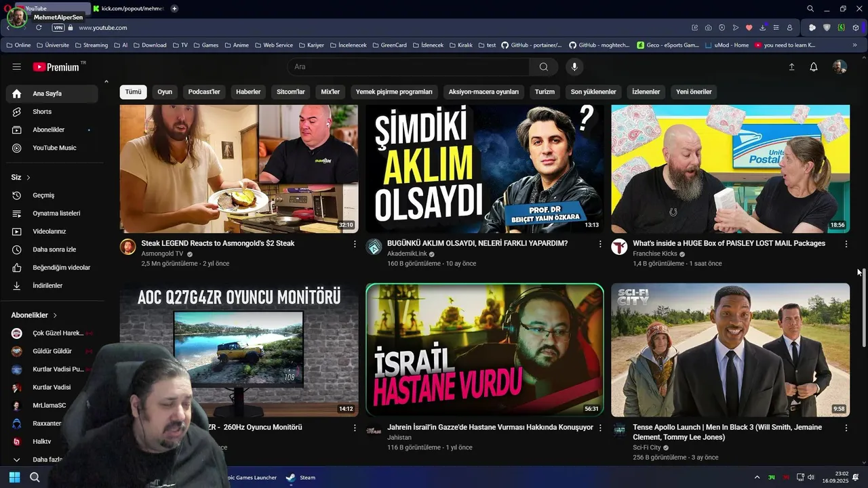868x488 pixels.
Task: Open a new browser tab
Action: click(x=174, y=8)
